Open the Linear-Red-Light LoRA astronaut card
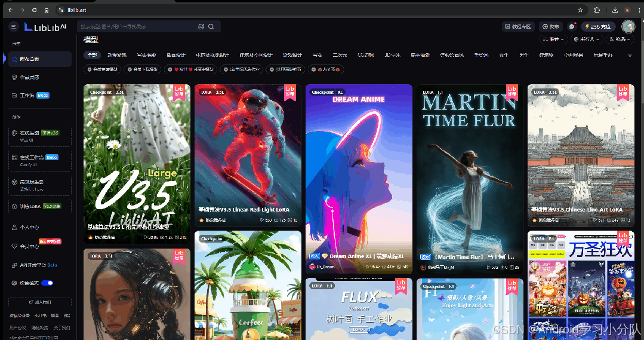The image size is (644, 340). pyautogui.click(x=248, y=155)
